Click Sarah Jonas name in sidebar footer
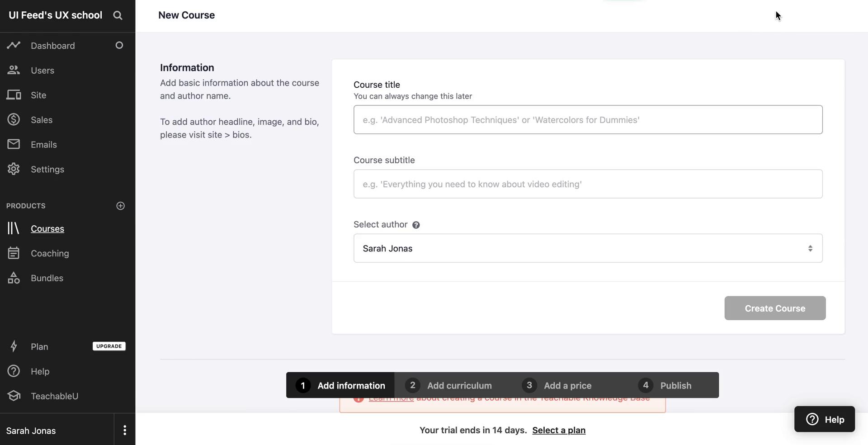 pyautogui.click(x=31, y=431)
